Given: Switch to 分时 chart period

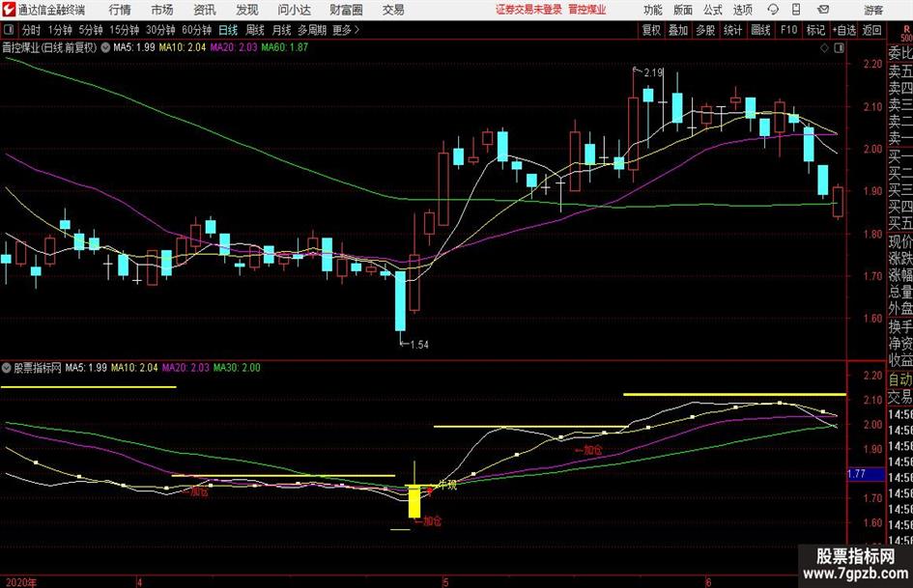Looking at the screenshot, I should pyautogui.click(x=32, y=30).
